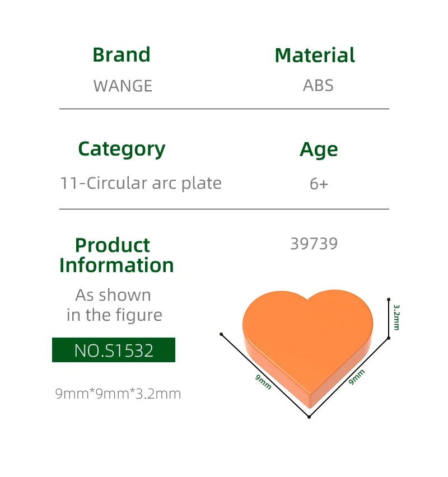The image size is (448, 477).
Task: Click the divider line below WANGE
Action: point(224,109)
